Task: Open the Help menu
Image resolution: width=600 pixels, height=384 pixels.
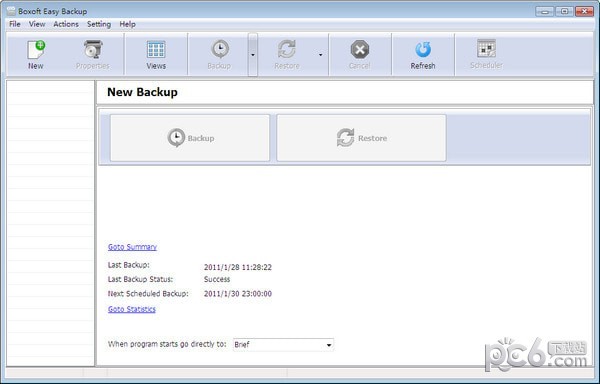Action: 127,24
